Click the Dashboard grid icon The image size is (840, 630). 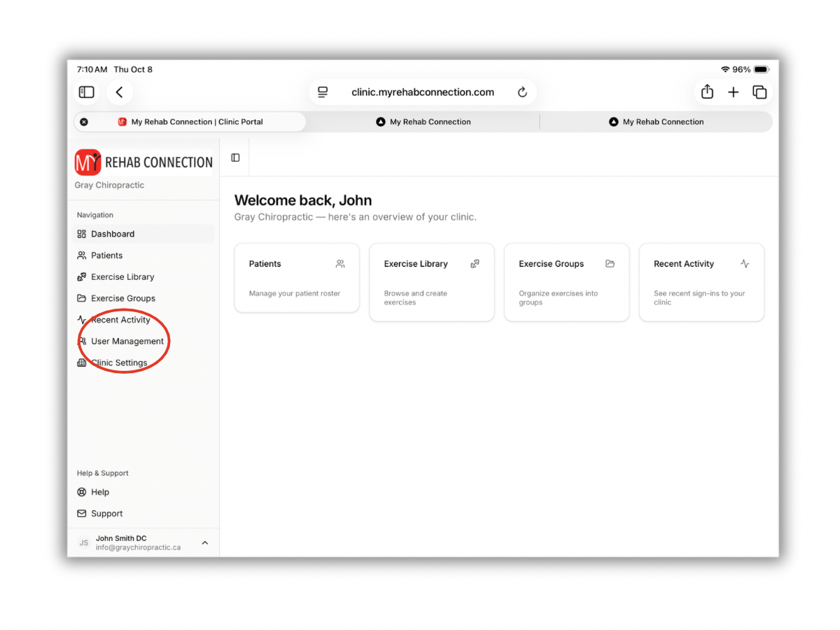click(x=82, y=234)
